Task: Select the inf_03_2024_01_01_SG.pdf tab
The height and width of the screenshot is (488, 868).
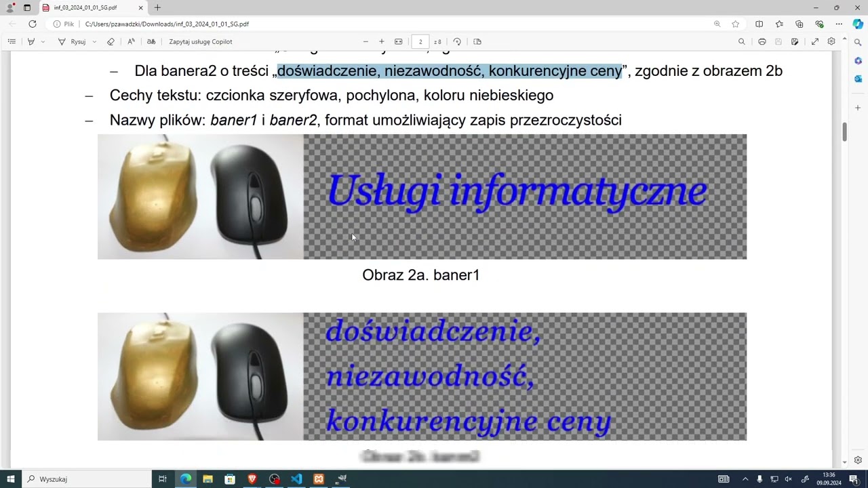Action: click(x=93, y=7)
